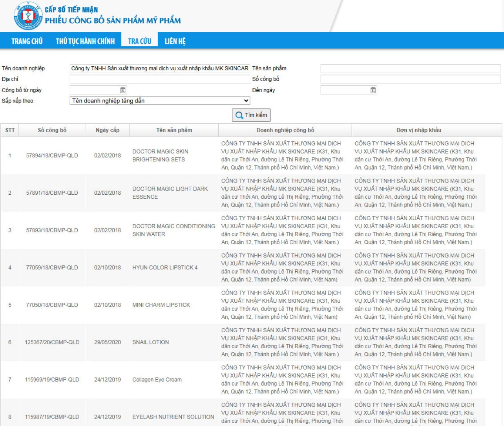Focus the Tên doanh nghiệp input field
The width and height of the screenshot is (504, 426).
160,68
